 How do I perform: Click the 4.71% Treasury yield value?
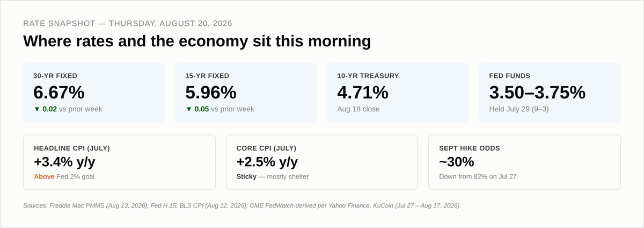(x=363, y=92)
